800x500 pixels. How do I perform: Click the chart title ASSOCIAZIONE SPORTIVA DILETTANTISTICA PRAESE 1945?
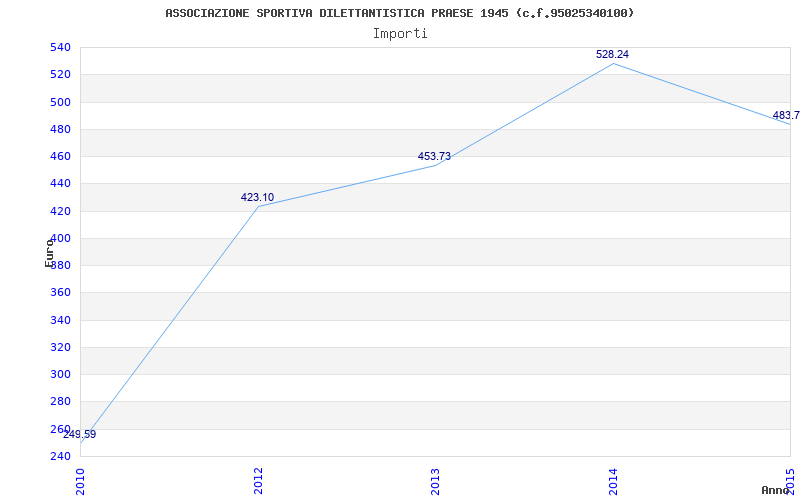coord(399,13)
